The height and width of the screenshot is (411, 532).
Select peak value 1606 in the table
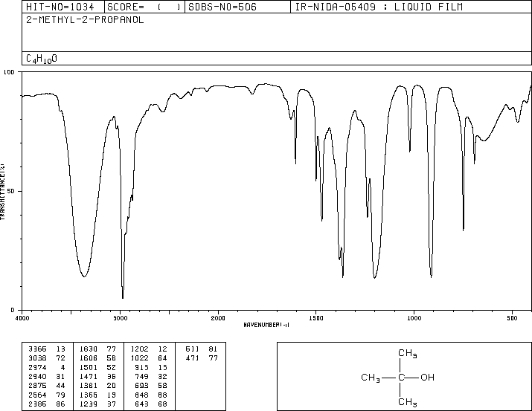pos(89,358)
